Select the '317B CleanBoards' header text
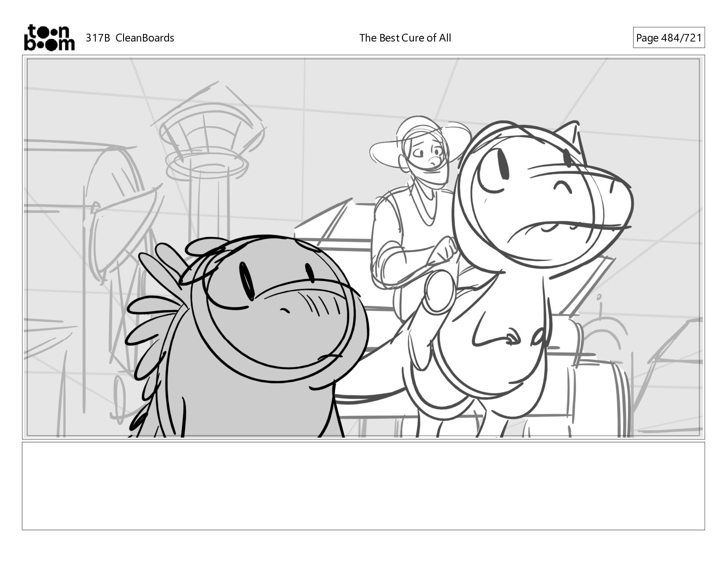 pyautogui.click(x=130, y=38)
